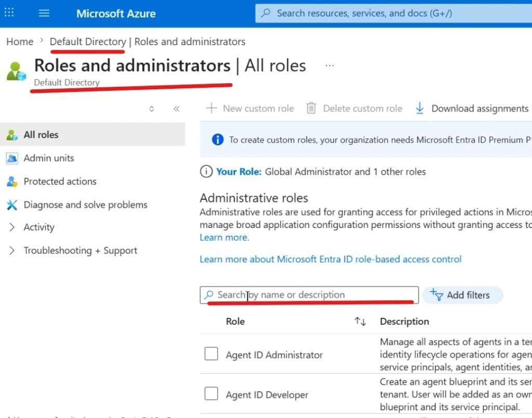
Task: Click Global Administrator and 1 other roles text
Action: click(x=345, y=171)
